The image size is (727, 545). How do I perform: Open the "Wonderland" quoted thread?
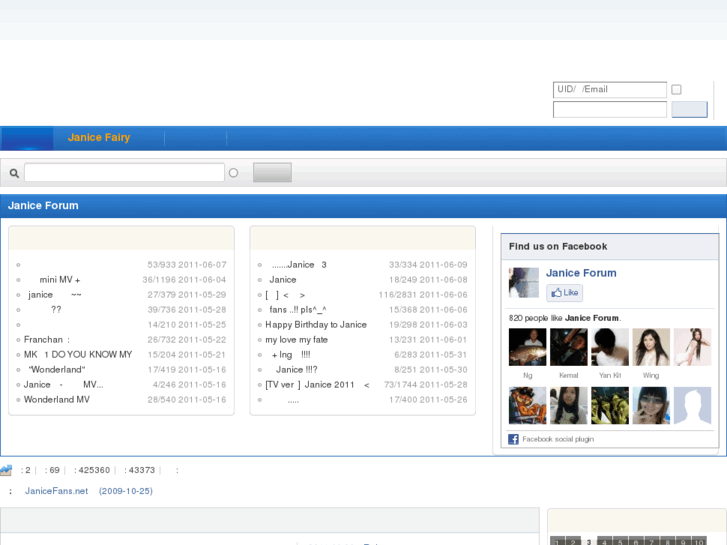pos(57,370)
